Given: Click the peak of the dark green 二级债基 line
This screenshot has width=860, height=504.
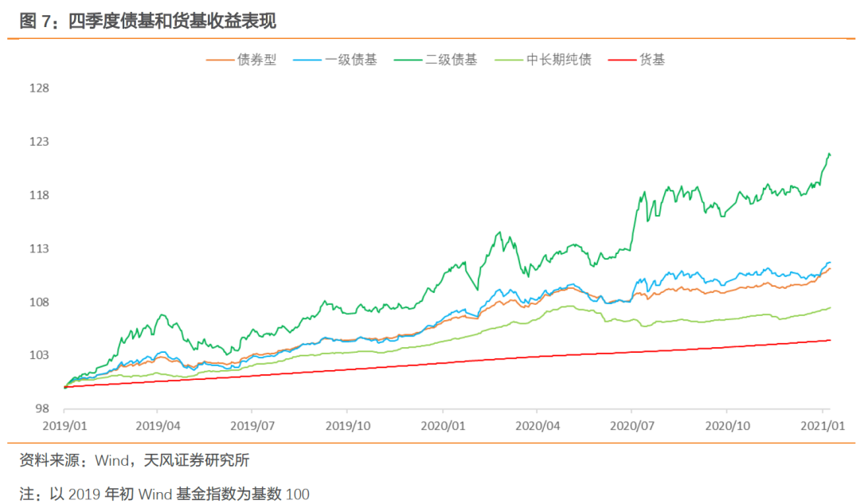Looking at the screenshot, I should point(829,154).
